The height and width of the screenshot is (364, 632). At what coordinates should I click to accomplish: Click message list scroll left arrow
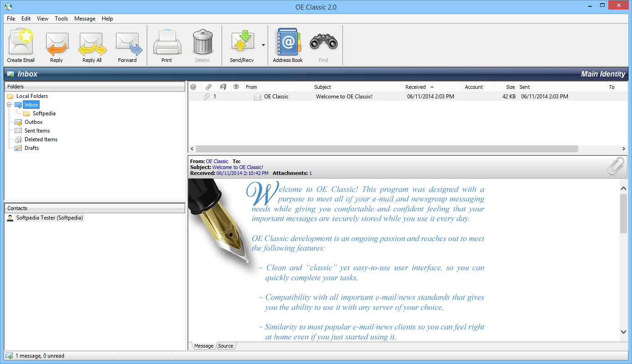pyautogui.click(x=192, y=149)
